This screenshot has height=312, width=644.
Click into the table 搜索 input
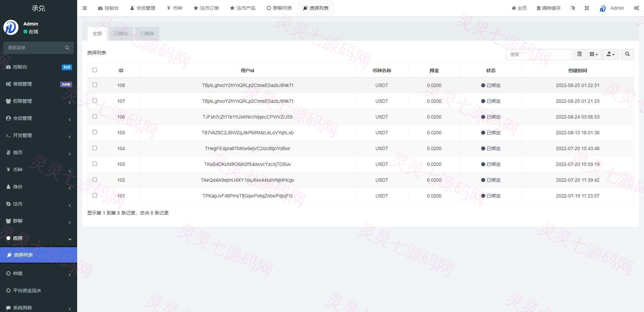pyautogui.click(x=538, y=54)
